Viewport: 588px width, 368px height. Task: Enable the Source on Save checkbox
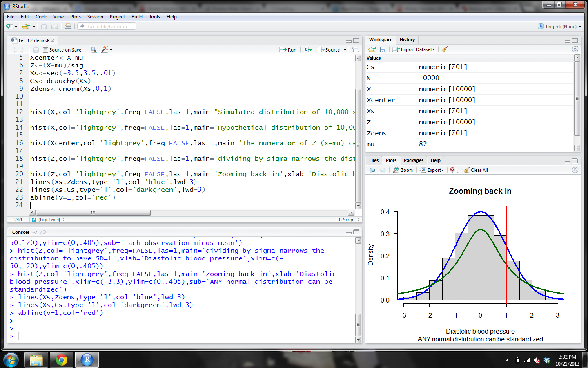(x=45, y=50)
